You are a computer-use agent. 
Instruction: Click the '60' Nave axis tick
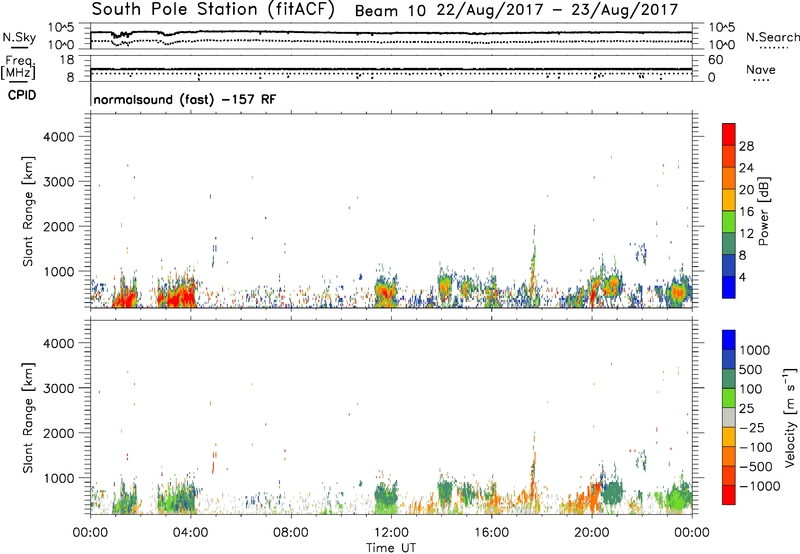pyautogui.click(x=715, y=60)
